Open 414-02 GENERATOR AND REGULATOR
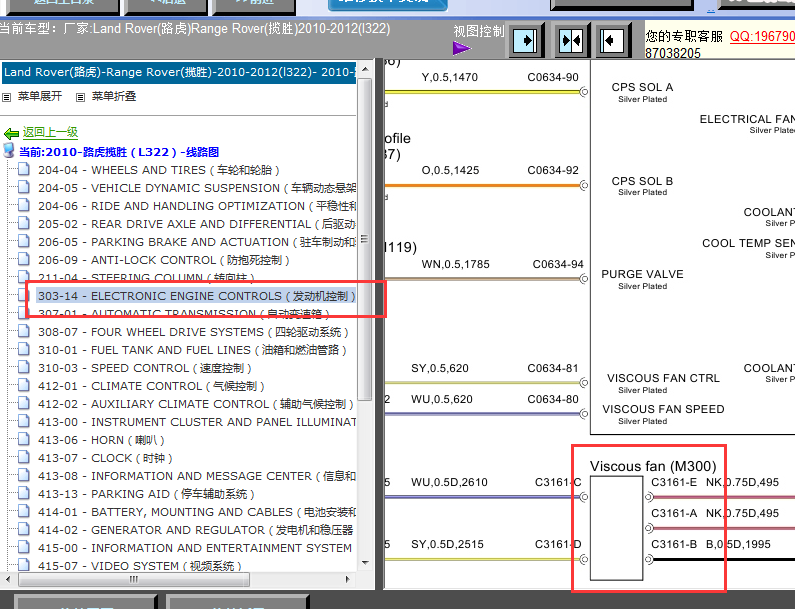Screen dimensions: 795x609 [196, 530]
